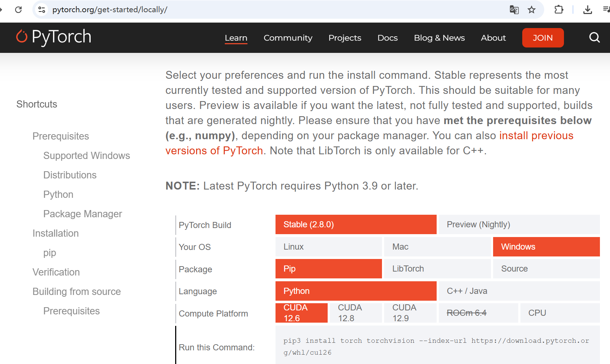Image resolution: width=610 pixels, height=364 pixels.
Task: Bookmark this page with the star icon
Action: pos(532,10)
